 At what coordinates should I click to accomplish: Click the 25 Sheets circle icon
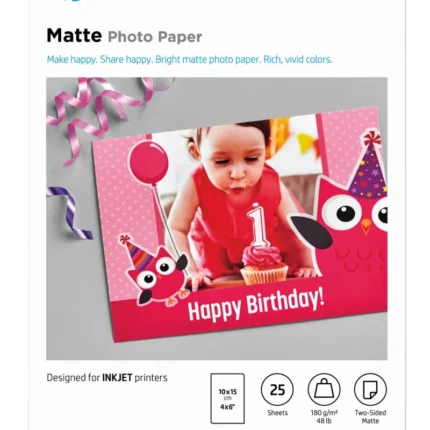(x=277, y=390)
